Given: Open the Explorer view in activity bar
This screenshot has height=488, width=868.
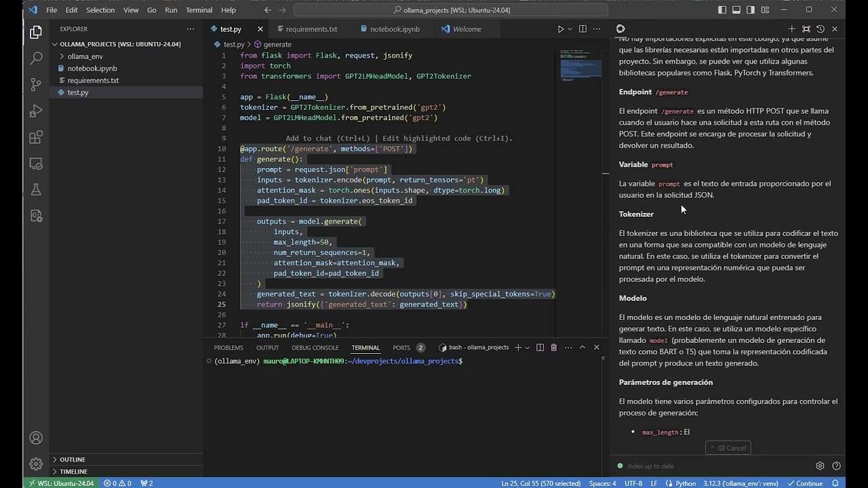Looking at the screenshot, I should click(36, 33).
